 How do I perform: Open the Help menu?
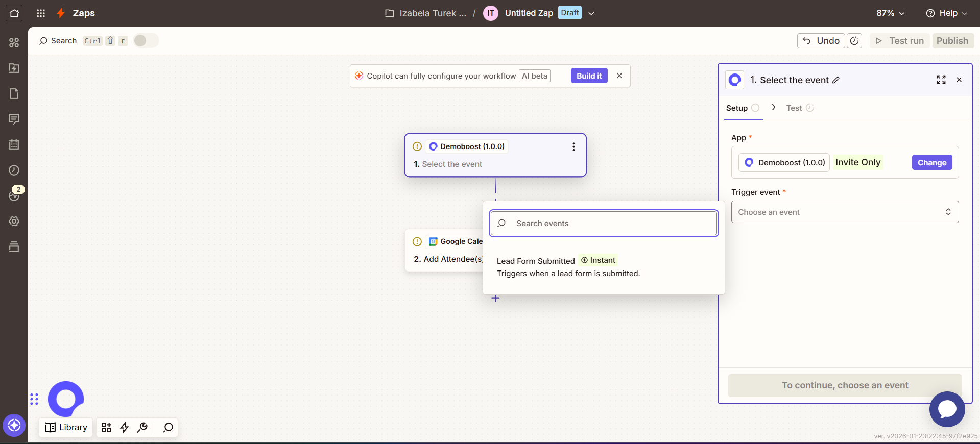[947, 13]
